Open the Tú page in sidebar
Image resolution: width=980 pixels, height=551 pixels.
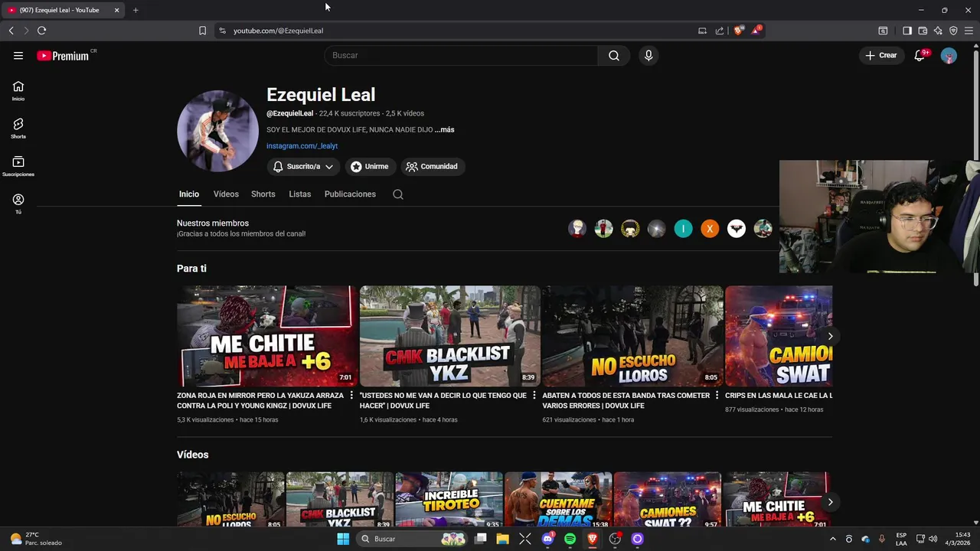pyautogui.click(x=18, y=204)
